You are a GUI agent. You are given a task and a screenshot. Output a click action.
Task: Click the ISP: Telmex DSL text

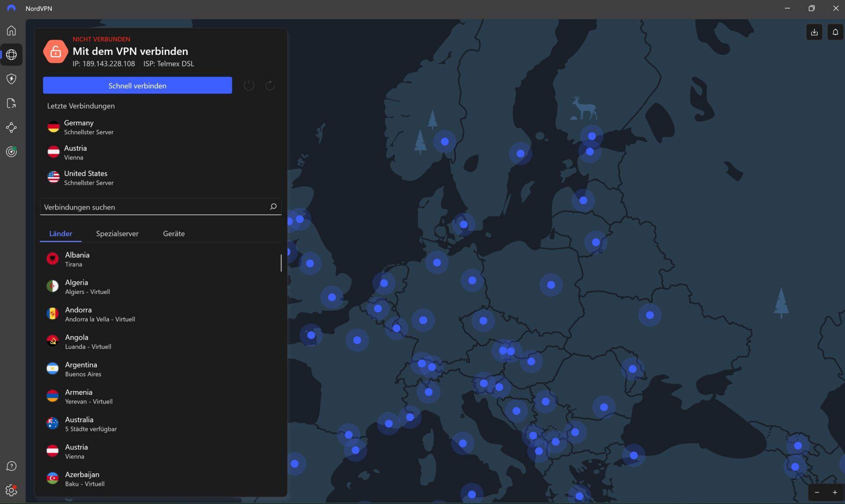(x=169, y=64)
